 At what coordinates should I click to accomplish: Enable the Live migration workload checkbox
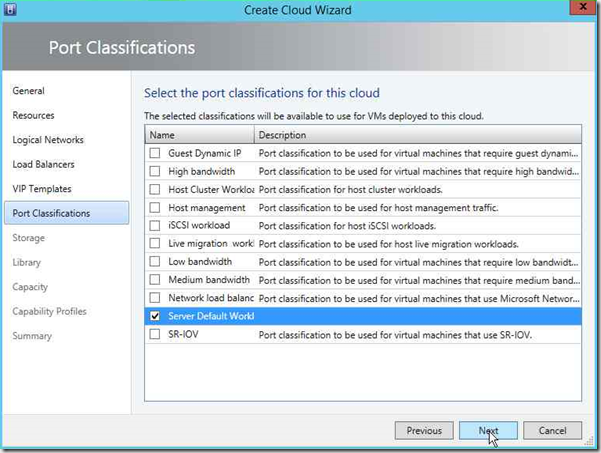click(x=155, y=244)
